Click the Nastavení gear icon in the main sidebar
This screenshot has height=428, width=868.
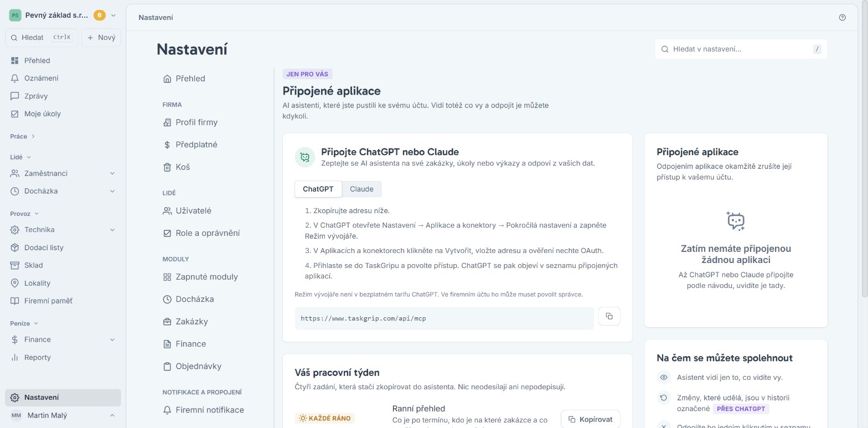click(x=14, y=398)
